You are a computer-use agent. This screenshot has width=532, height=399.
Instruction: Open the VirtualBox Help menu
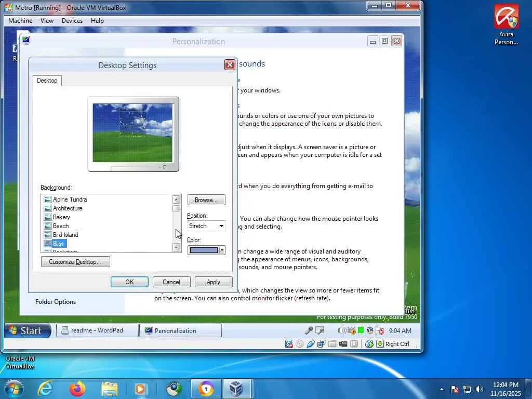(x=97, y=21)
